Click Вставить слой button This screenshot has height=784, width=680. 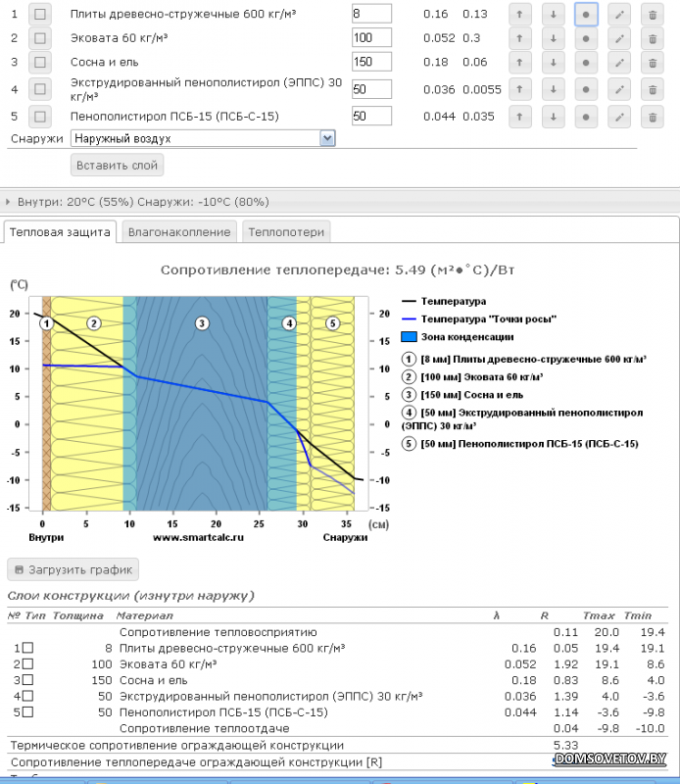click(117, 165)
